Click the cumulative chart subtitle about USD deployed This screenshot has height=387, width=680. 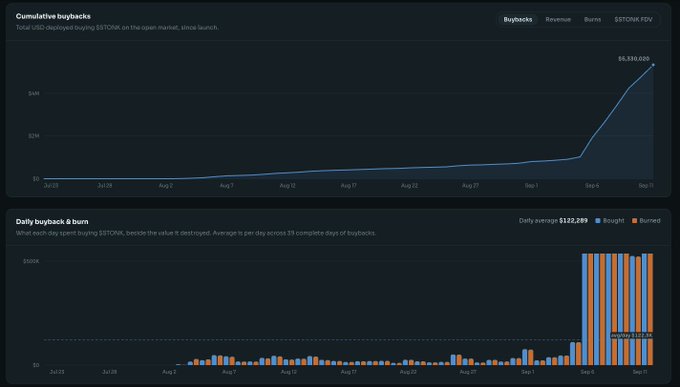(x=117, y=27)
